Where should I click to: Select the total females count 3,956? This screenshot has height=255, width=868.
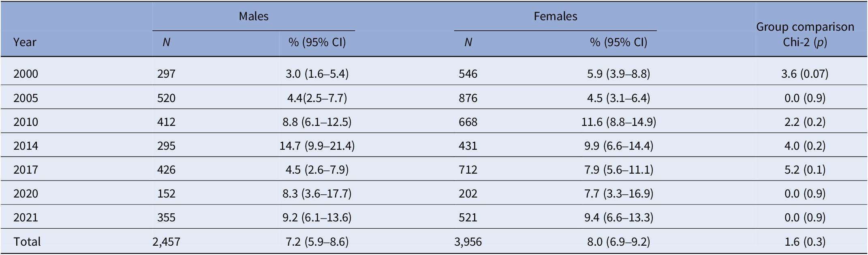(x=468, y=242)
